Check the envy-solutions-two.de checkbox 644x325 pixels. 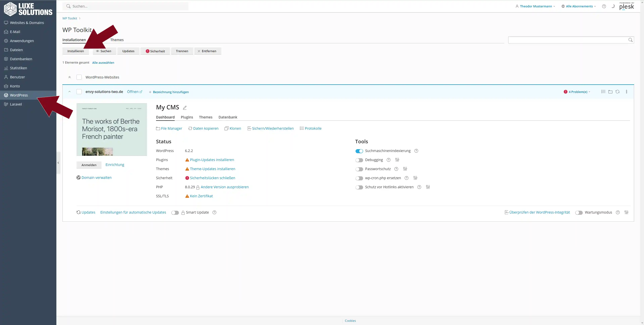tap(79, 91)
